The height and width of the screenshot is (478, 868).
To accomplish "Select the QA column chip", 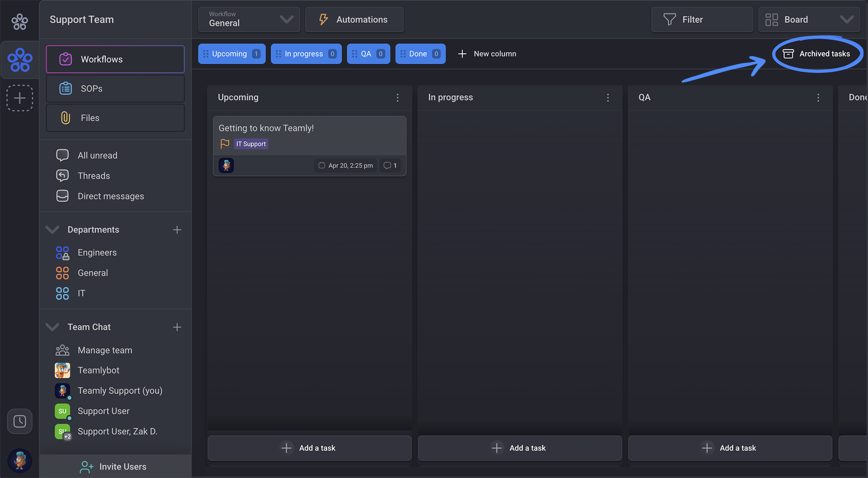I will [x=369, y=54].
